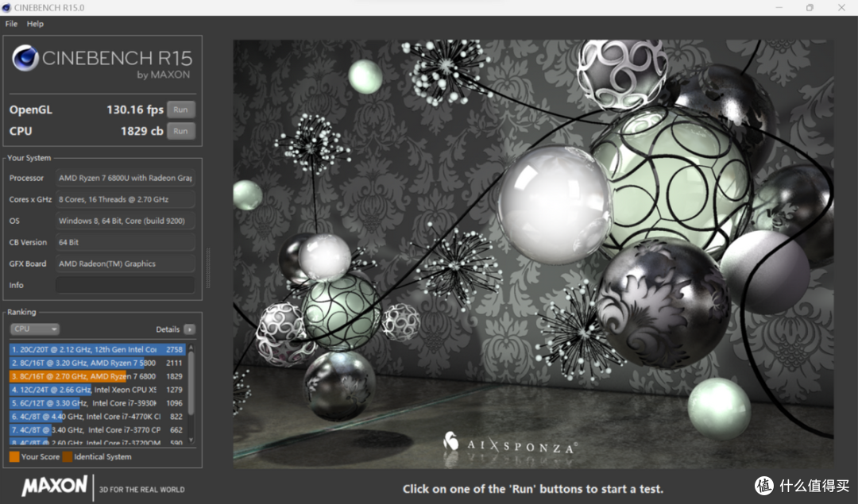Select ranking entry 8C/16T 3.20 GHz Ryzen 7 5800

coord(98,363)
